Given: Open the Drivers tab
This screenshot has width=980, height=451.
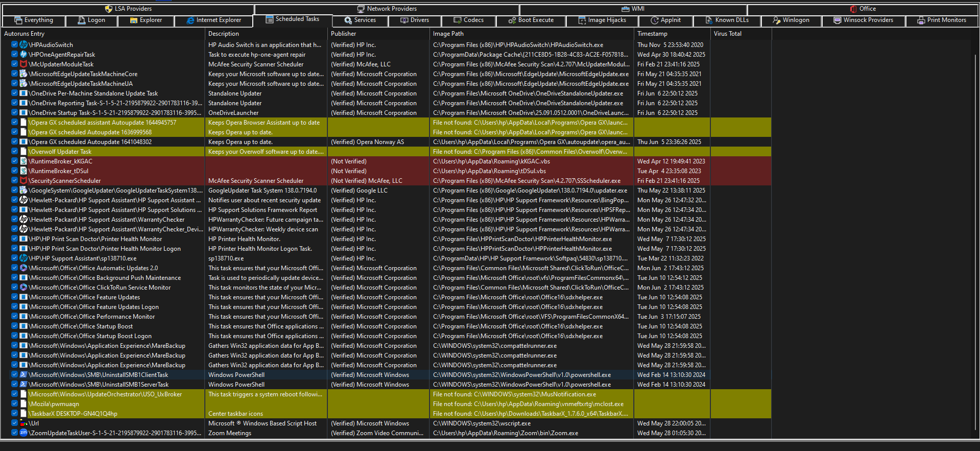Looking at the screenshot, I should [x=414, y=20].
